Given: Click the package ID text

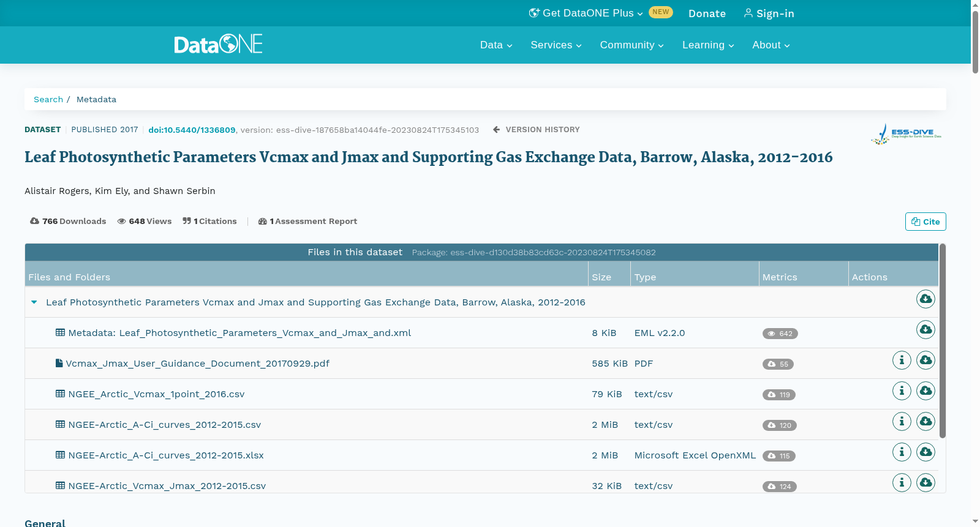Looking at the screenshot, I should pyautogui.click(x=534, y=252).
